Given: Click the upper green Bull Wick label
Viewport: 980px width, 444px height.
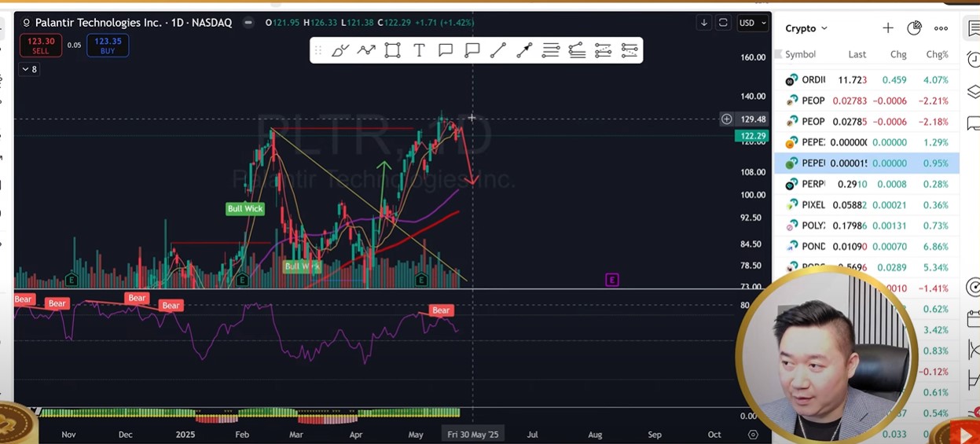Looking at the screenshot, I should pyautogui.click(x=245, y=209).
